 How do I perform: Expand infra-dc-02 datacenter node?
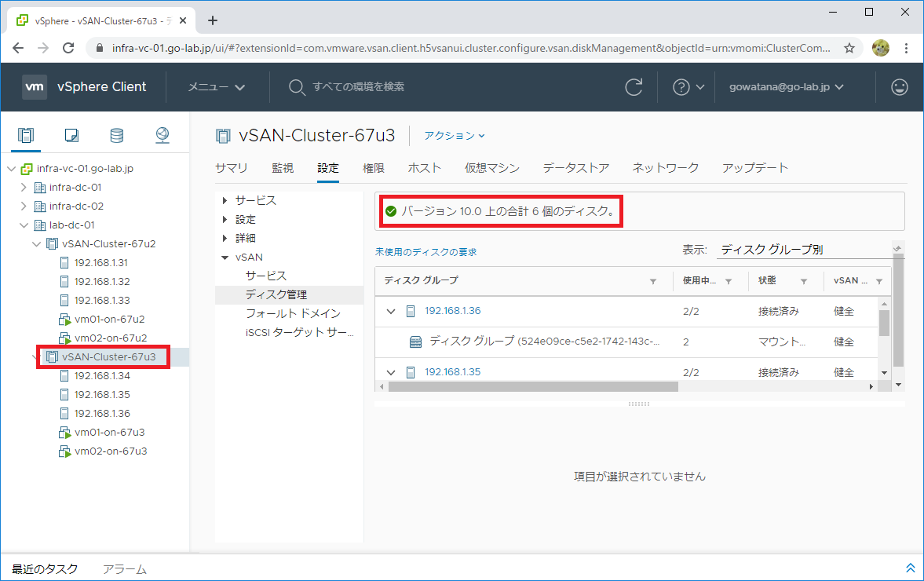[x=24, y=206]
